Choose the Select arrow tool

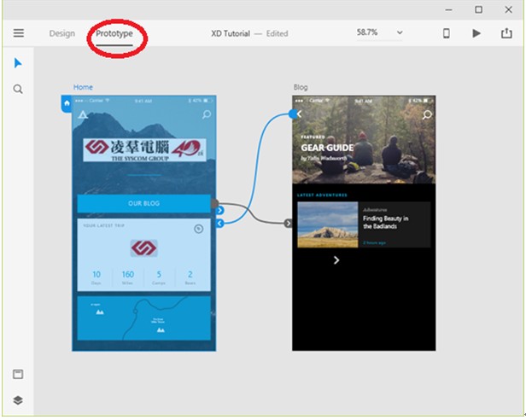tap(18, 63)
